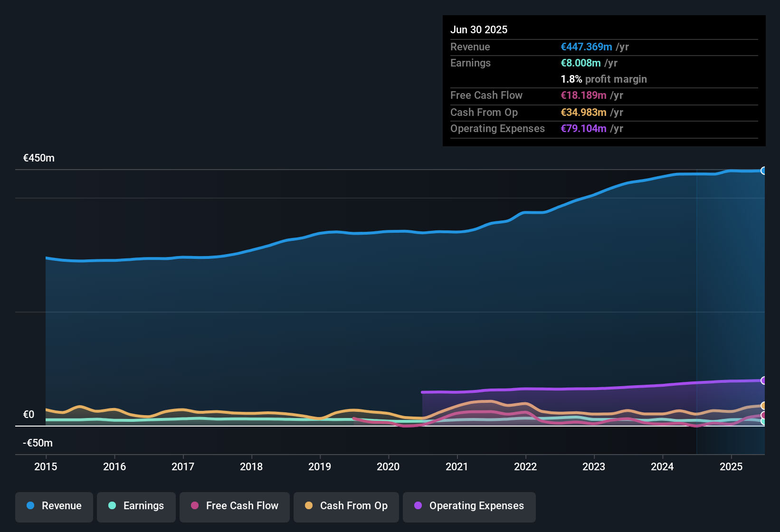Hide the Cash From Op series
The width and height of the screenshot is (780, 532).
[346, 506]
